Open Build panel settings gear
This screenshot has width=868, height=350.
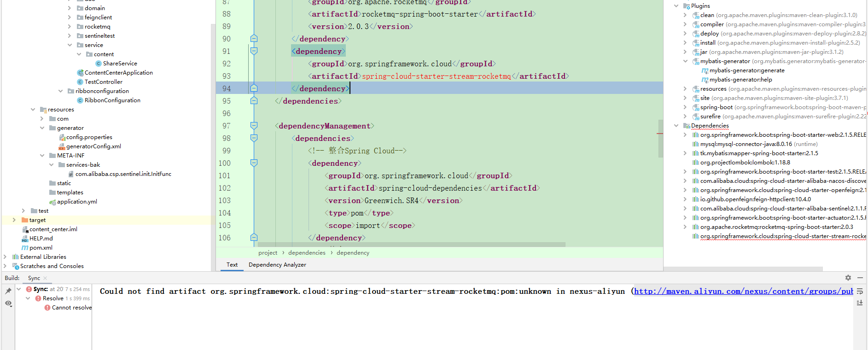point(848,278)
